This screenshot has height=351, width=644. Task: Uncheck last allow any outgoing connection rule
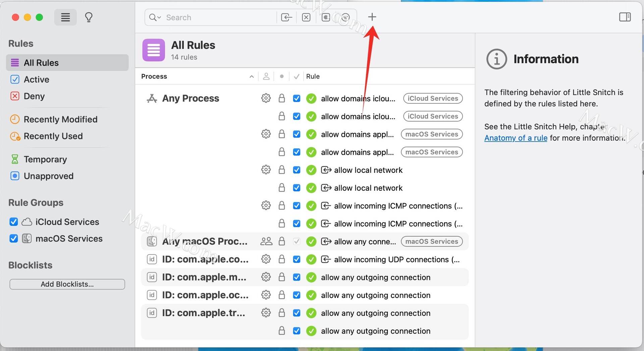point(297,331)
